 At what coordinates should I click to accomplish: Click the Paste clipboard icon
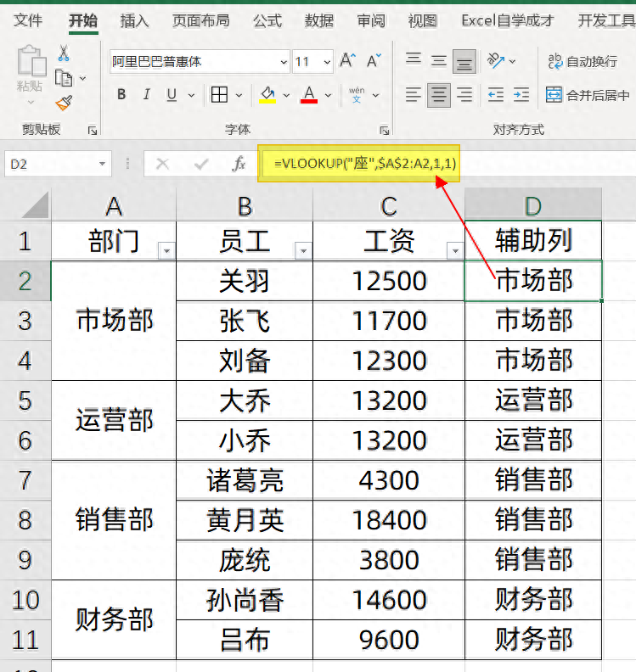pos(31,61)
